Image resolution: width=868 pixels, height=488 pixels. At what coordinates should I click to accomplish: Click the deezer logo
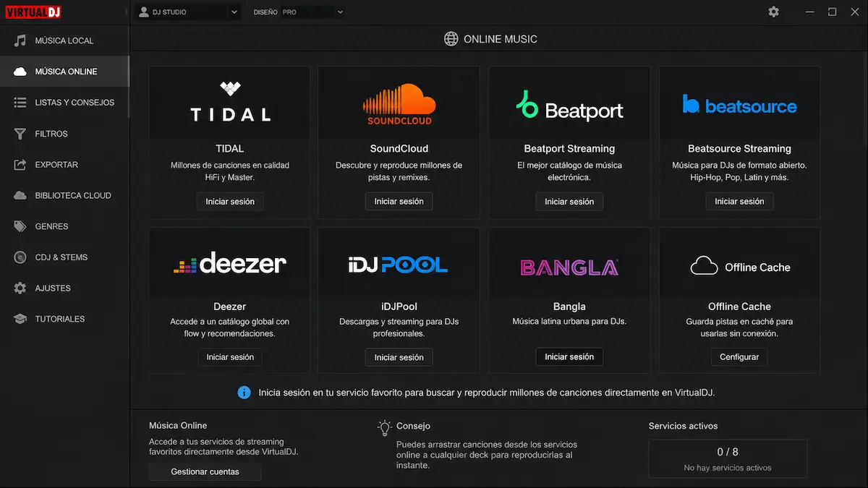230,263
